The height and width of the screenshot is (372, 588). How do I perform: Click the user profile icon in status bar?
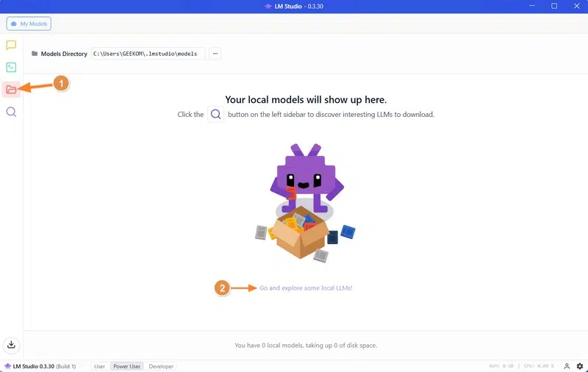tap(567, 366)
